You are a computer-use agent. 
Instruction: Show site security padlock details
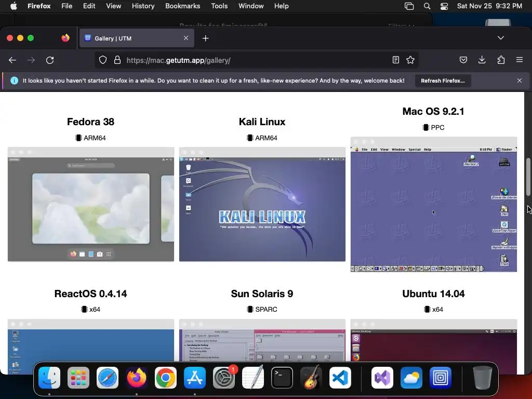click(117, 60)
